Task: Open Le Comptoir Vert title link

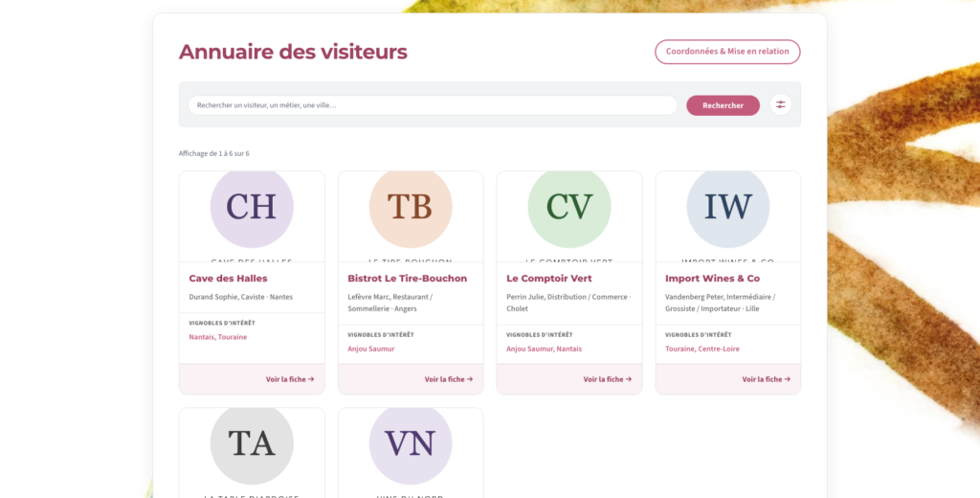Action: [548, 279]
